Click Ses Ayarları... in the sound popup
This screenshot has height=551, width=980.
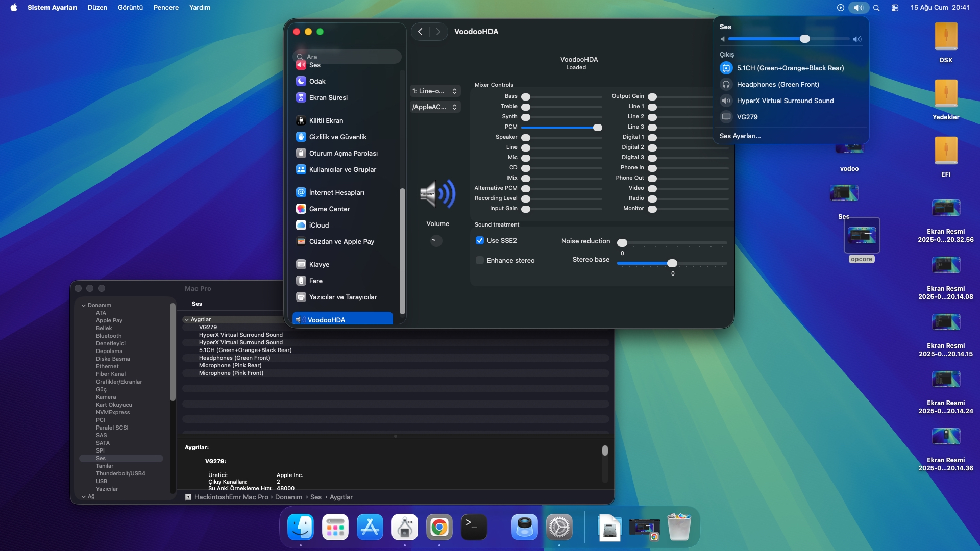tap(740, 136)
